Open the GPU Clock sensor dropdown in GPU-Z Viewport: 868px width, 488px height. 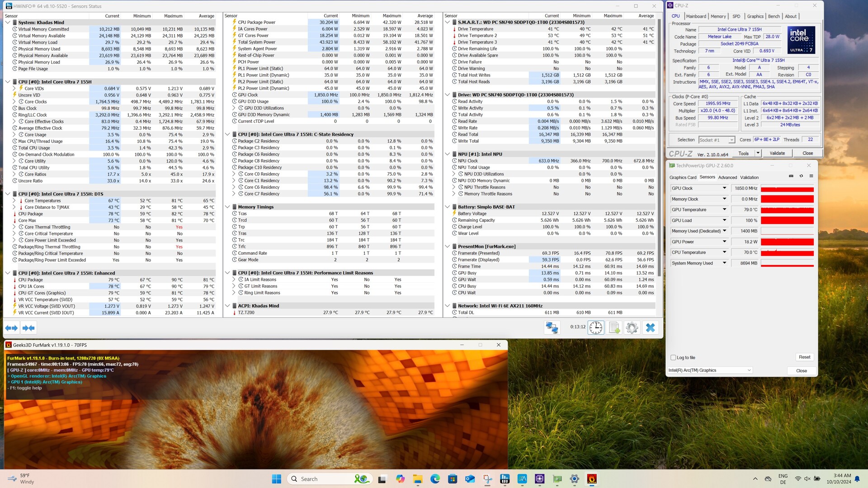point(724,188)
